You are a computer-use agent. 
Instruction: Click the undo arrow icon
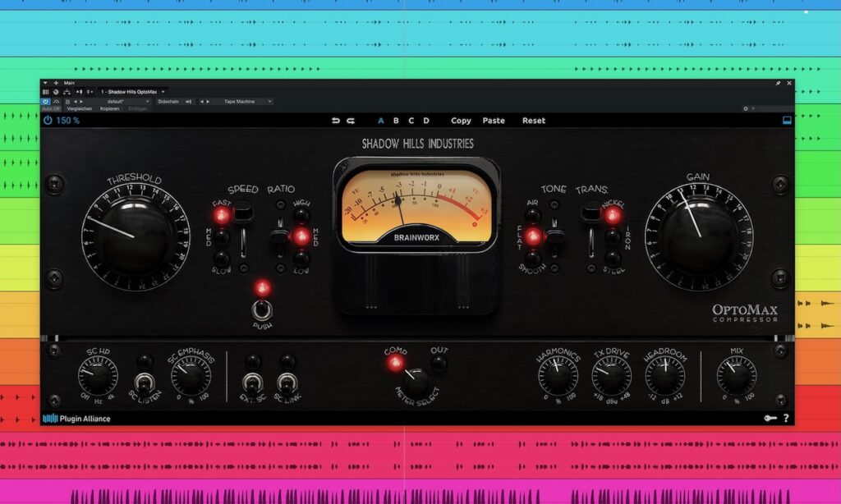tap(336, 121)
